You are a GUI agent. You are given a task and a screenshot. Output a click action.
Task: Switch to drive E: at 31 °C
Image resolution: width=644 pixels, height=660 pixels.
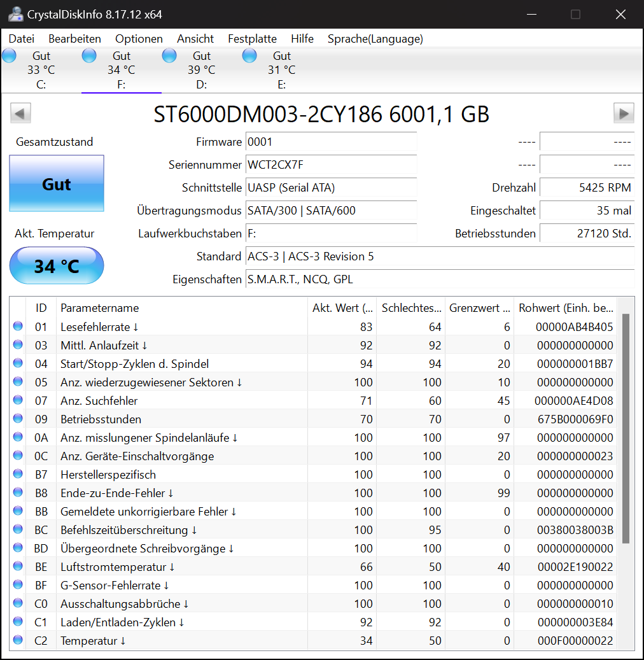click(282, 70)
